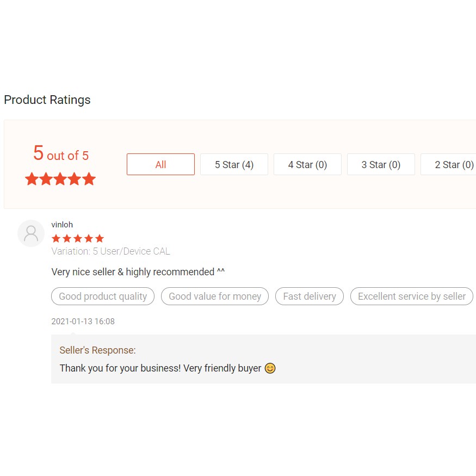476x476 pixels.
Task: Select the Excellent service by seller tag
Action: click(x=412, y=296)
